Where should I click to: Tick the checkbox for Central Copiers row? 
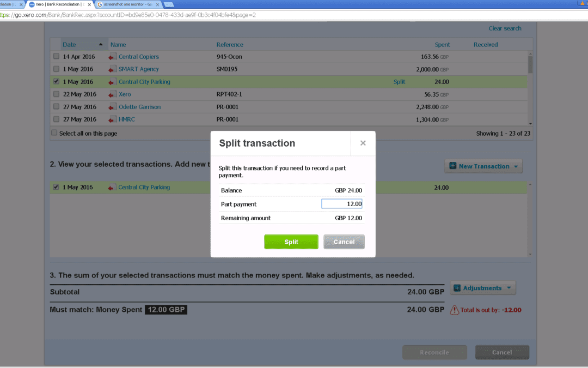[56, 56]
